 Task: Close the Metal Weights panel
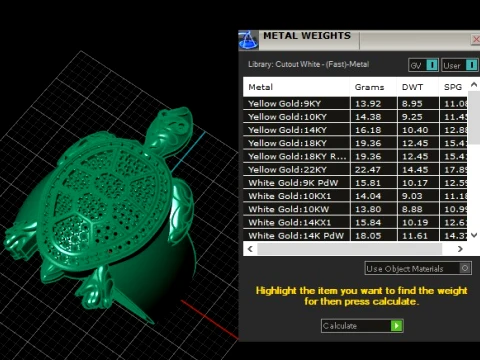476,40
